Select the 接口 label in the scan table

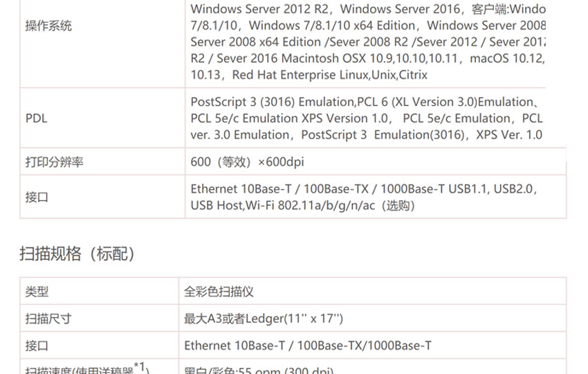tap(37, 346)
